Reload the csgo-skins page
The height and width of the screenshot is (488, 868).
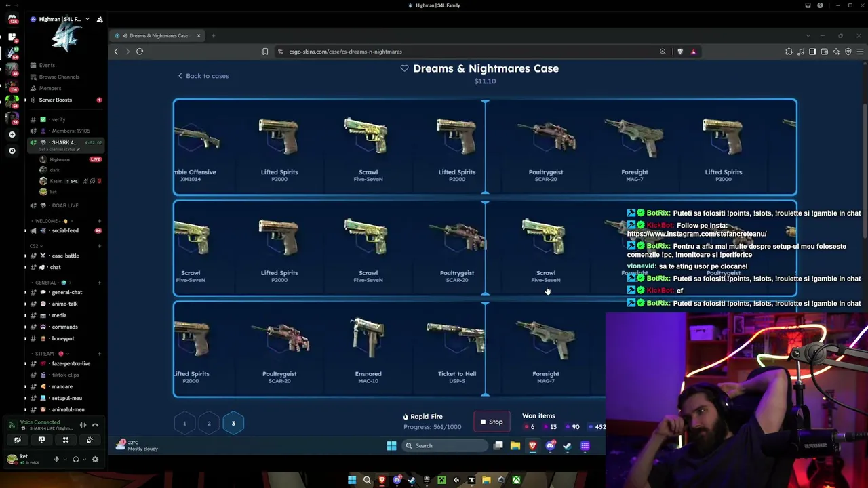pyautogui.click(x=140, y=52)
